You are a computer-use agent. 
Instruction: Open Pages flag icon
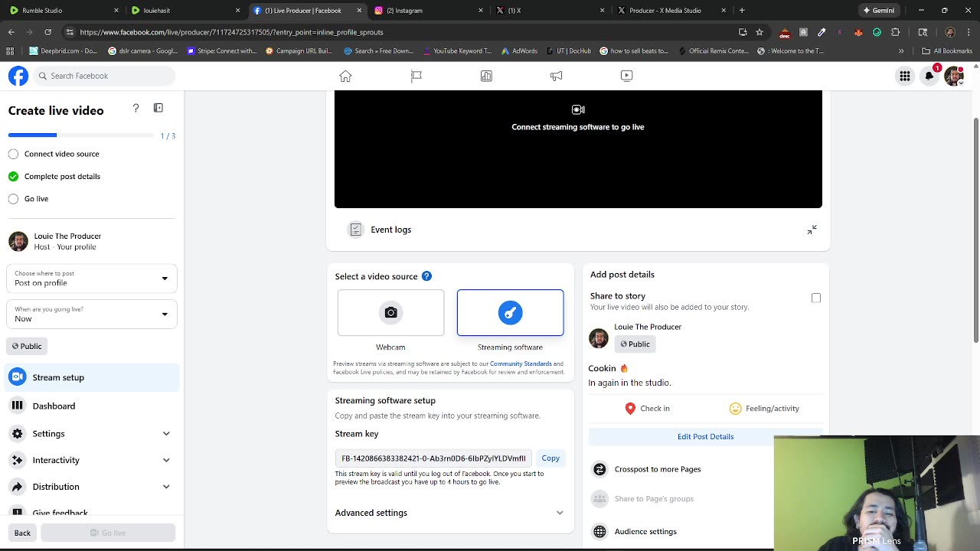(416, 76)
